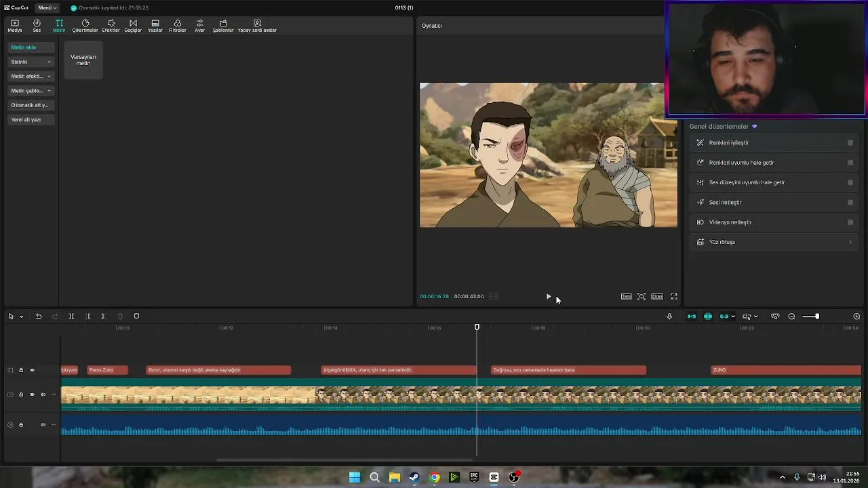This screenshot has height=488, width=868.
Task: Enter fullscreen preview
Action: tap(674, 296)
